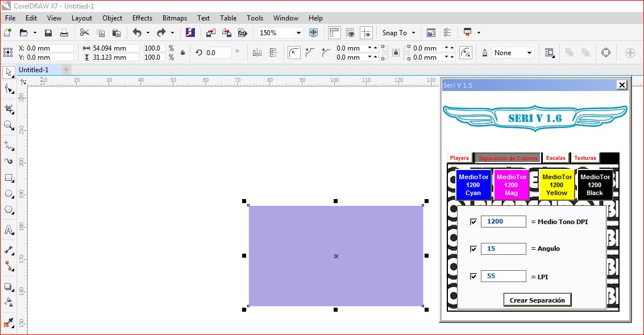Image resolution: width=644 pixels, height=335 pixels.
Task: Click the Paste icon
Action: point(117,33)
